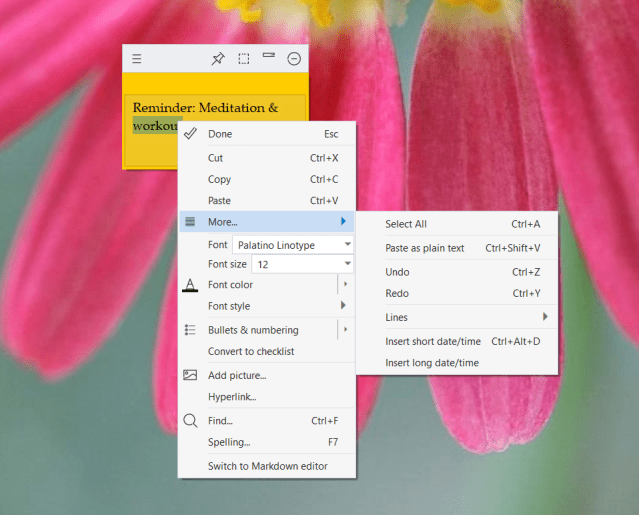Click the Add picture... label
Image resolution: width=639 pixels, height=515 pixels.
[237, 375]
